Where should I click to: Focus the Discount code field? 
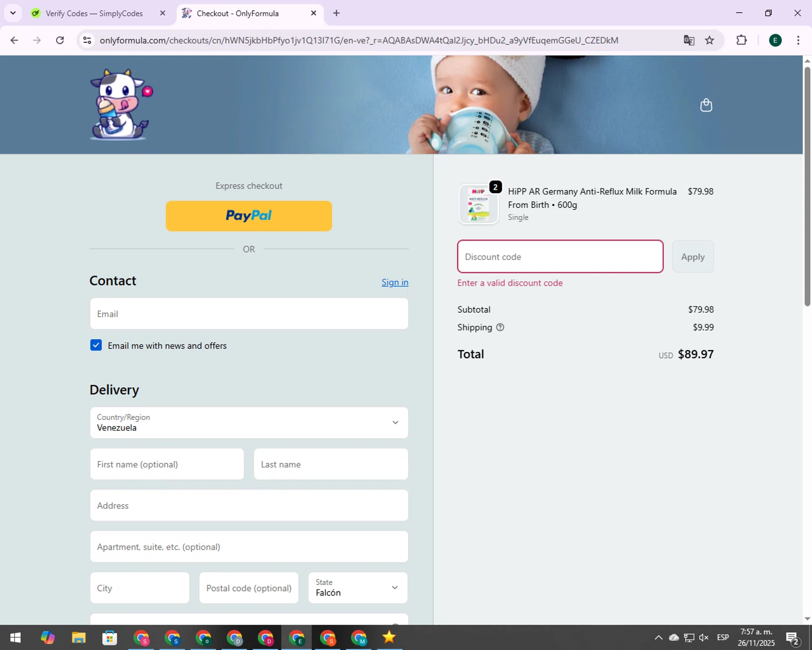560,257
